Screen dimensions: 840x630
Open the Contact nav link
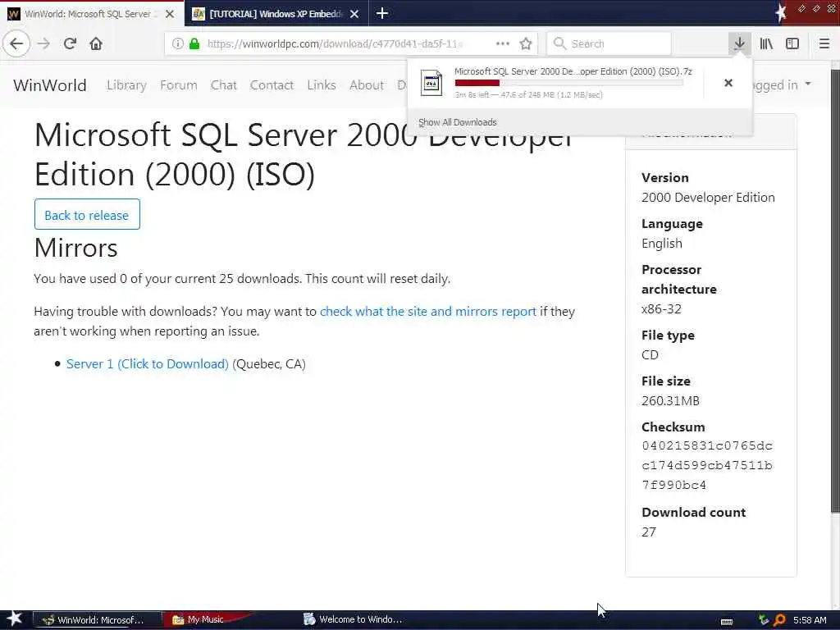[272, 84]
